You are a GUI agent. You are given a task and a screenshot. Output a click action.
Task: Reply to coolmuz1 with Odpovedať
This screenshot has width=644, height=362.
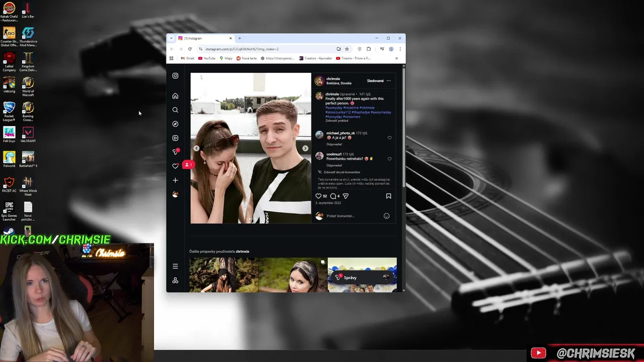(334, 165)
